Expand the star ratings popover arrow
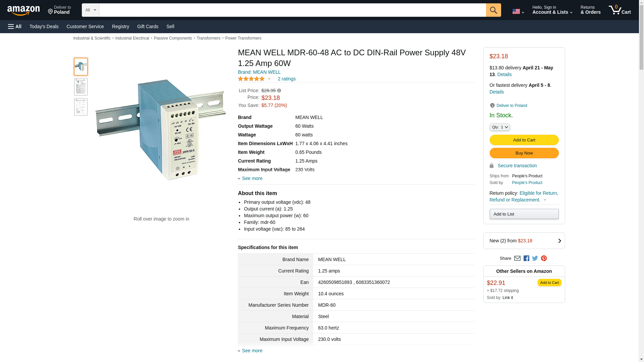Viewport: 644px width, 362px height. (269, 79)
